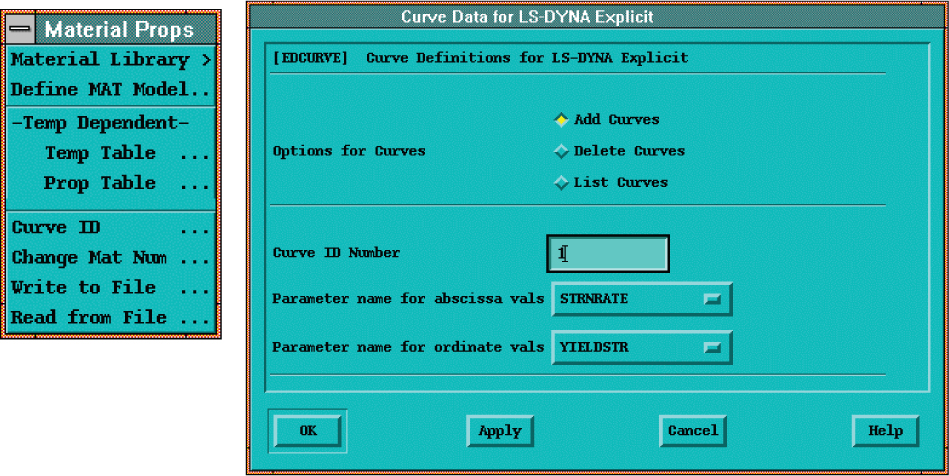Cancel the Curve Data dialog
949x476 pixels.
pos(693,431)
